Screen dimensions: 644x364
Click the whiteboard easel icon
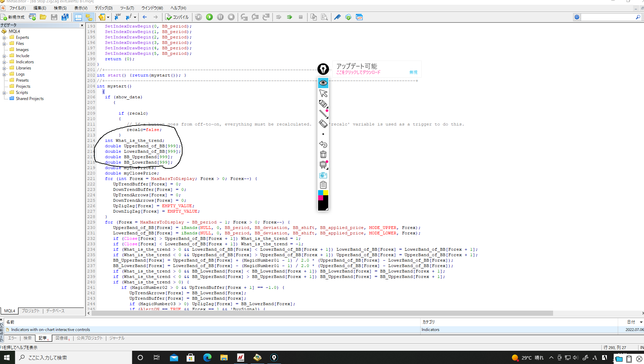[x=323, y=165]
